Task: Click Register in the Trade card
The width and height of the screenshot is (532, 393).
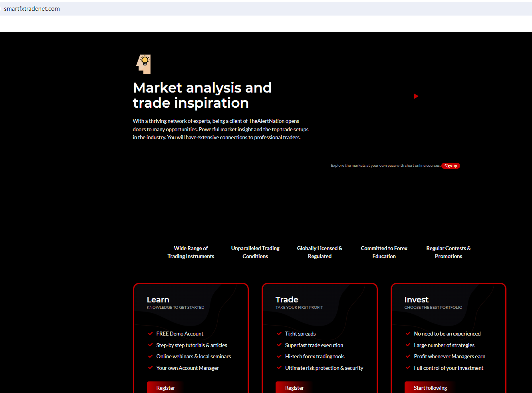Action: point(294,388)
